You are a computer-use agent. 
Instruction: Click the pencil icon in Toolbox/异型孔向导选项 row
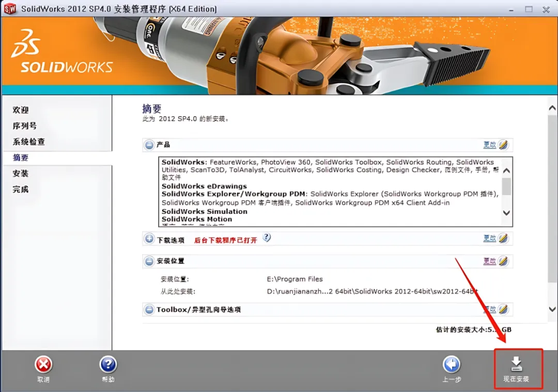pyautogui.click(x=503, y=309)
